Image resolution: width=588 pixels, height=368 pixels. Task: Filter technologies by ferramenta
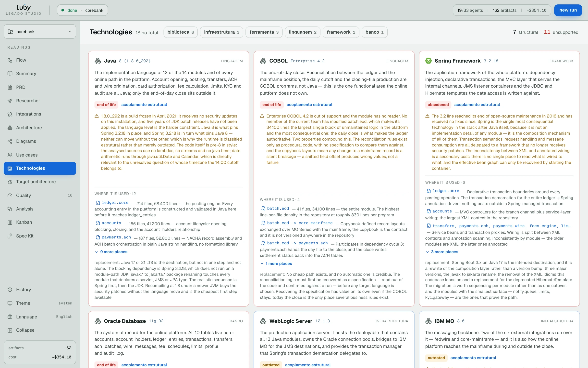tap(264, 32)
